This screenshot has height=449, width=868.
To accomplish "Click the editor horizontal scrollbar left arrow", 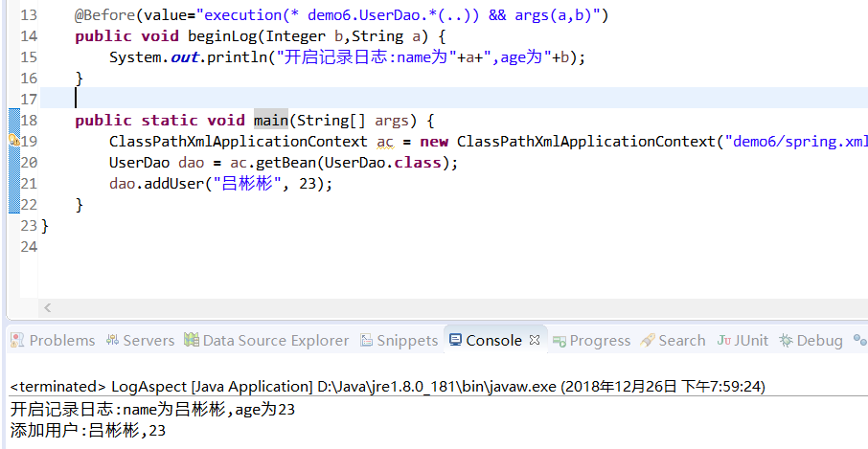I will pos(48,307).
